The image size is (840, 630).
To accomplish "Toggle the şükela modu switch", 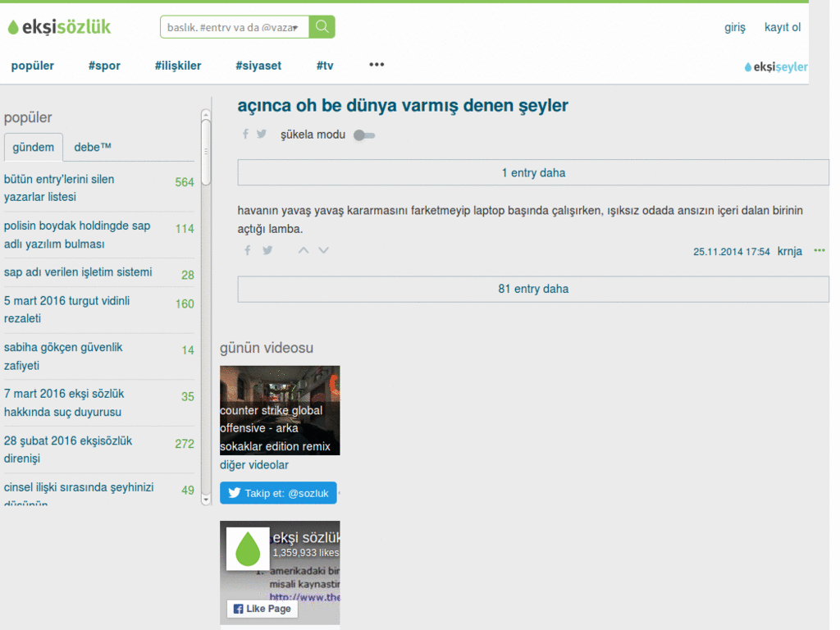I will [x=364, y=135].
